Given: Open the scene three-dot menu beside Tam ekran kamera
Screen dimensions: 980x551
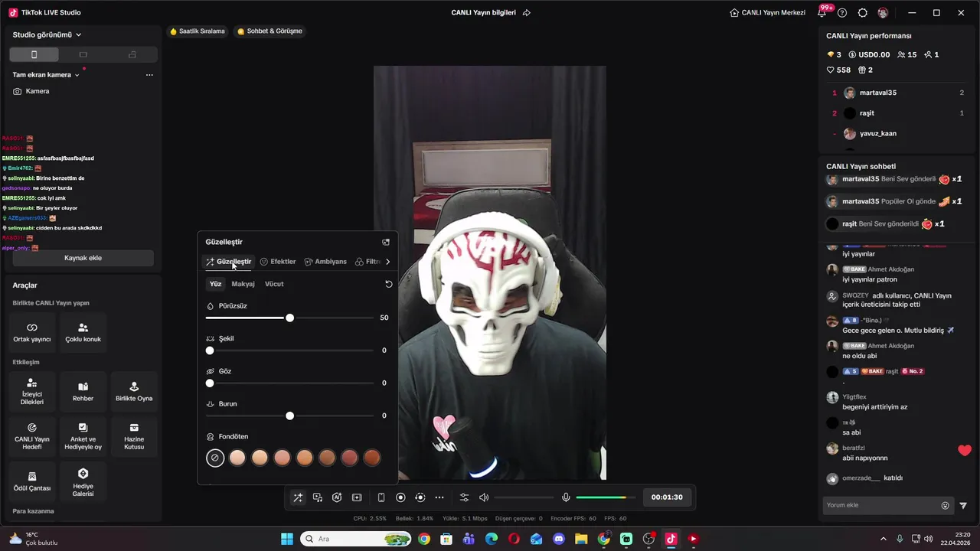Looking at the screenshot, I should coord(149,75).
